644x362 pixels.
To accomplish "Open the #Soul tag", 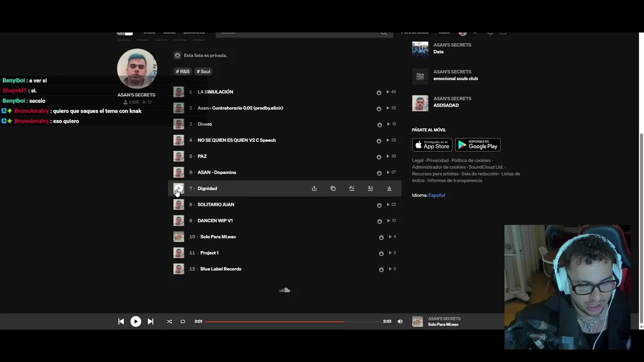I will tap(203, 71).
